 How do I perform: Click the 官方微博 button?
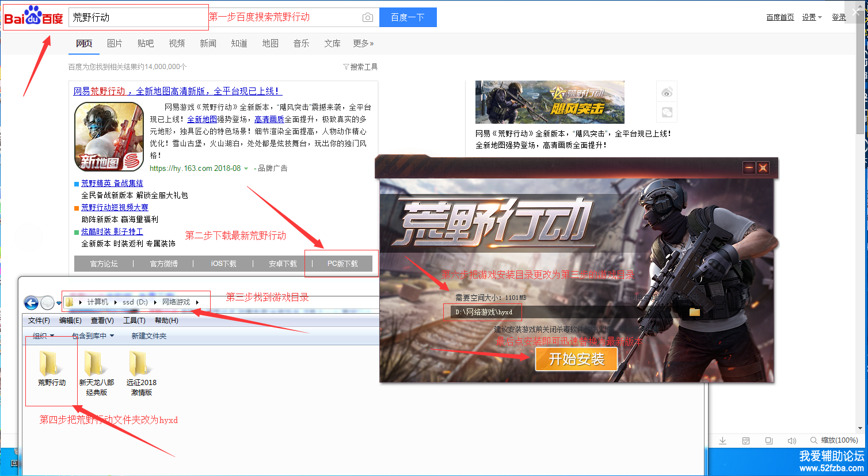tap(163, 264)
